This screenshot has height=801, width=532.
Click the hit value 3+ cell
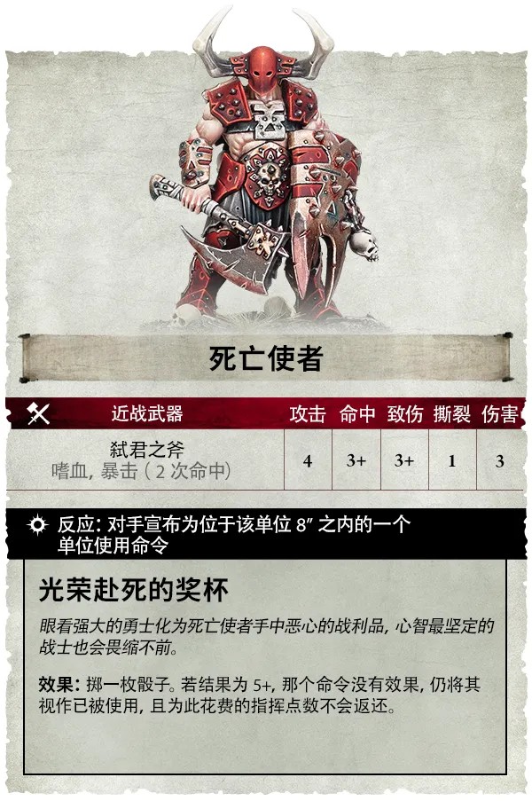click(x=356, y=460)
